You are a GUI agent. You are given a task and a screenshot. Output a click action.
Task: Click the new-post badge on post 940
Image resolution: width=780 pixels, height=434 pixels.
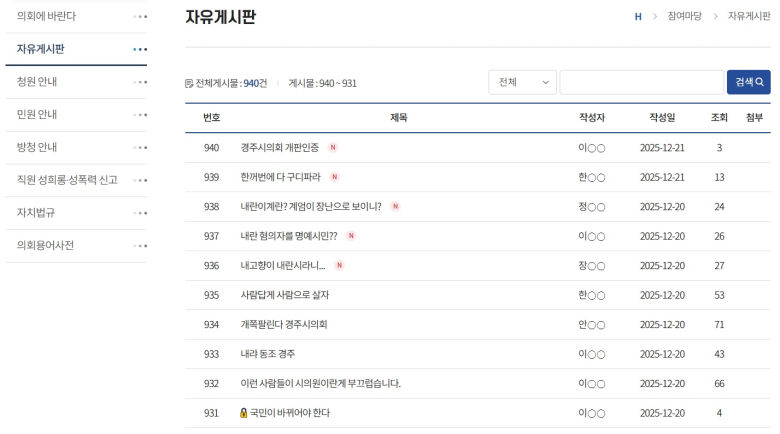(333, 148)
